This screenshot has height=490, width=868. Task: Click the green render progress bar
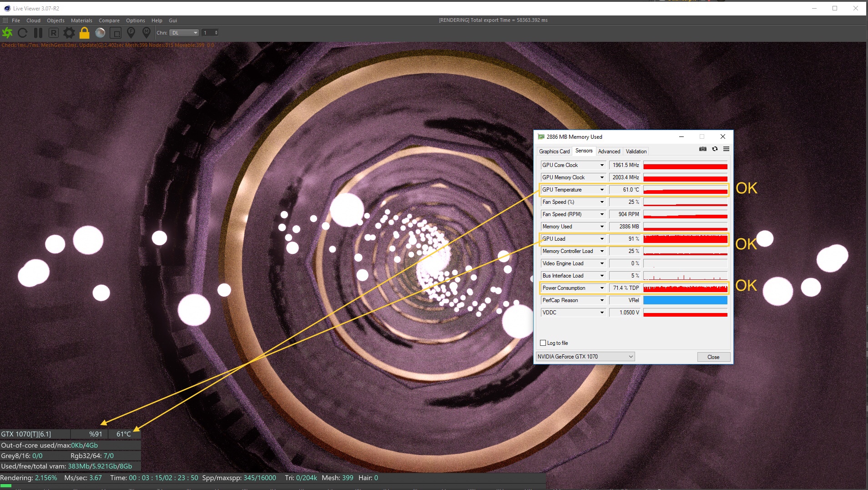coord(6,486)
